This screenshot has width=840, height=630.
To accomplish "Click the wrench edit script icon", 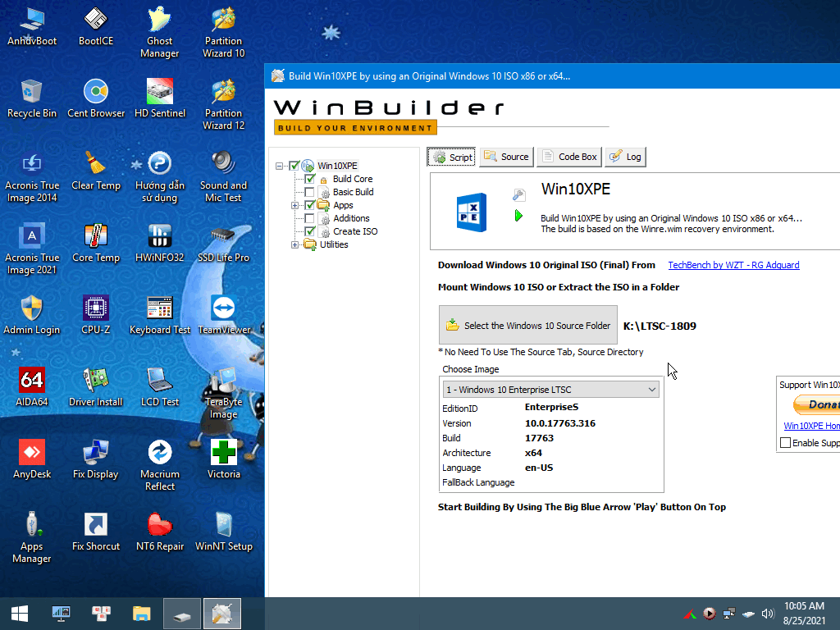I will tap(518, 195).
